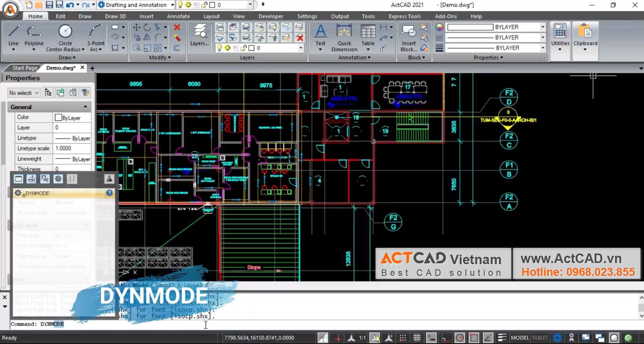Select the Quick Dimension tool
644x344 pixels.
[344, 38]
